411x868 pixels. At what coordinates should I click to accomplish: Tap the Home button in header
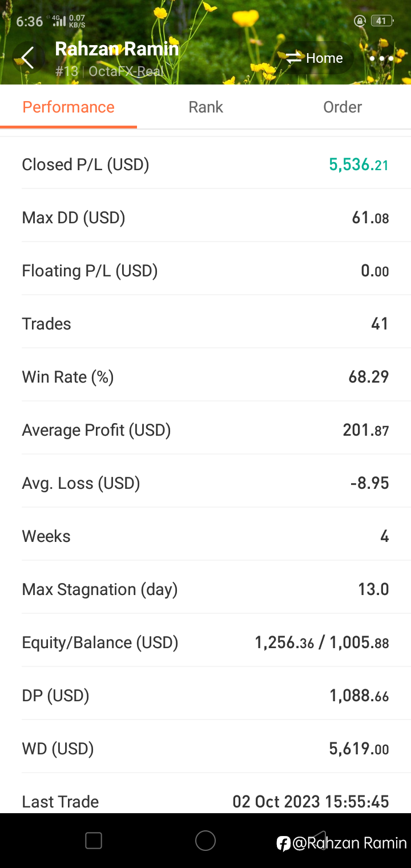tap(315, 58)
